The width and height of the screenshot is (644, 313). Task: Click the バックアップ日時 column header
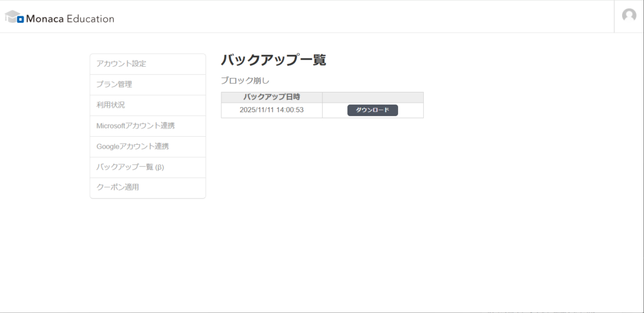(272, 97)
